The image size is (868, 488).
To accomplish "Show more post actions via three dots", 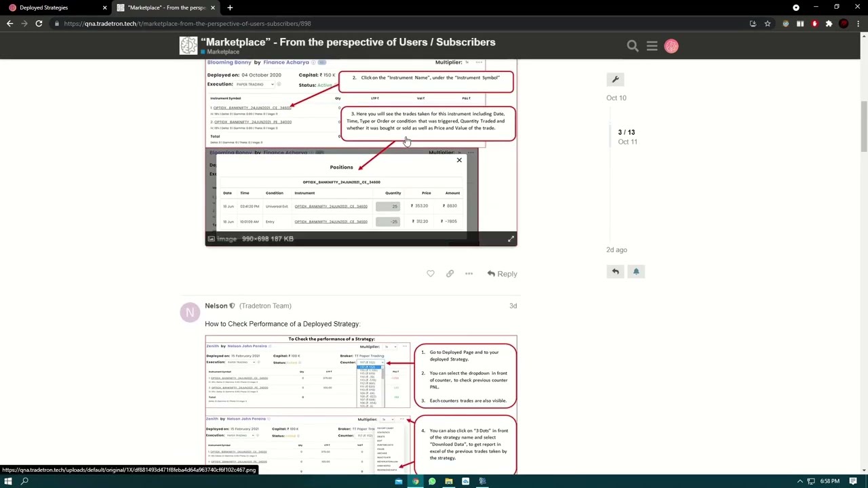I will [469, 274].
